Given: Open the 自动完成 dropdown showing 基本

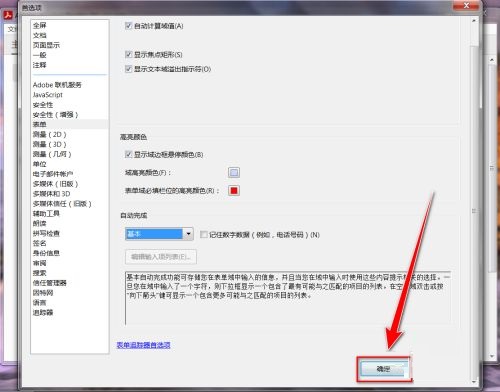Looking at the screenshot, I should pyautogui.click(x=159, y=234).
